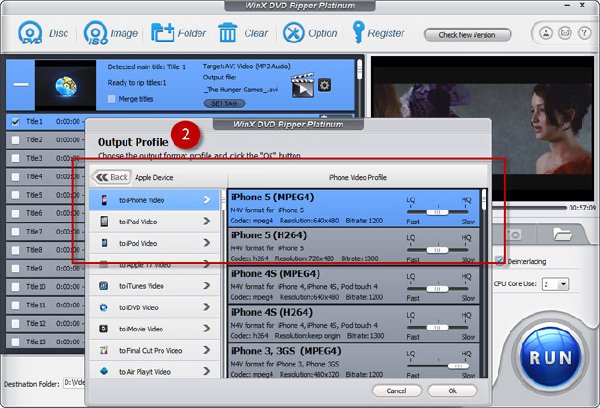The width and height of the screenshot is (600, 408).
Task: Click the minus collapse icon on the DVD entry
Action: click(x=21, y=84)
